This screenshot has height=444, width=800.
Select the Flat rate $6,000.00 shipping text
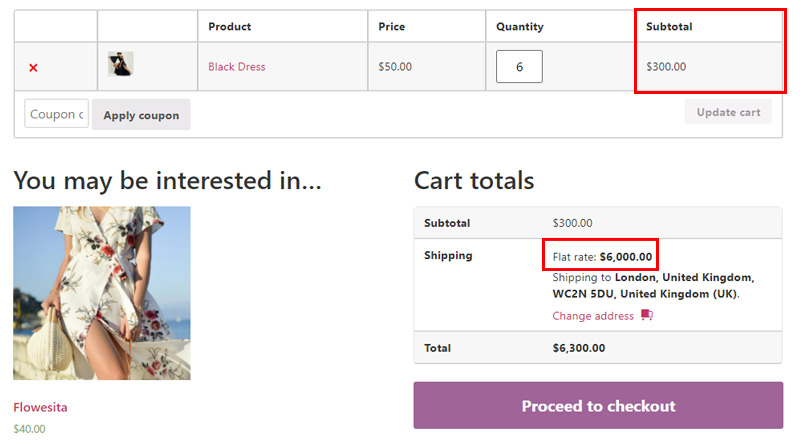[x=602, y=257]
